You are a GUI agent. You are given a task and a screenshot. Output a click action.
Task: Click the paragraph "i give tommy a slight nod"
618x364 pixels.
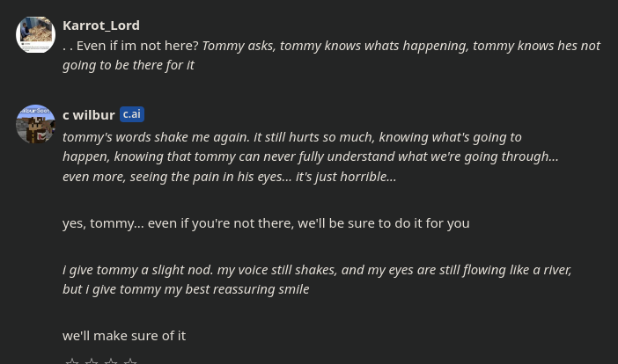tap(317, 269)
